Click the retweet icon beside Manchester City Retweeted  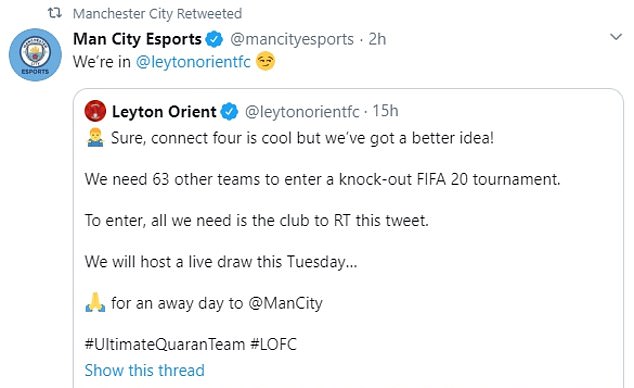coord(55,13)
